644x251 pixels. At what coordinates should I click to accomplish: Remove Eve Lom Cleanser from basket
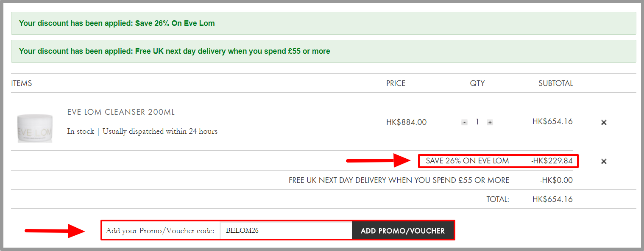(x=604, y=122)
